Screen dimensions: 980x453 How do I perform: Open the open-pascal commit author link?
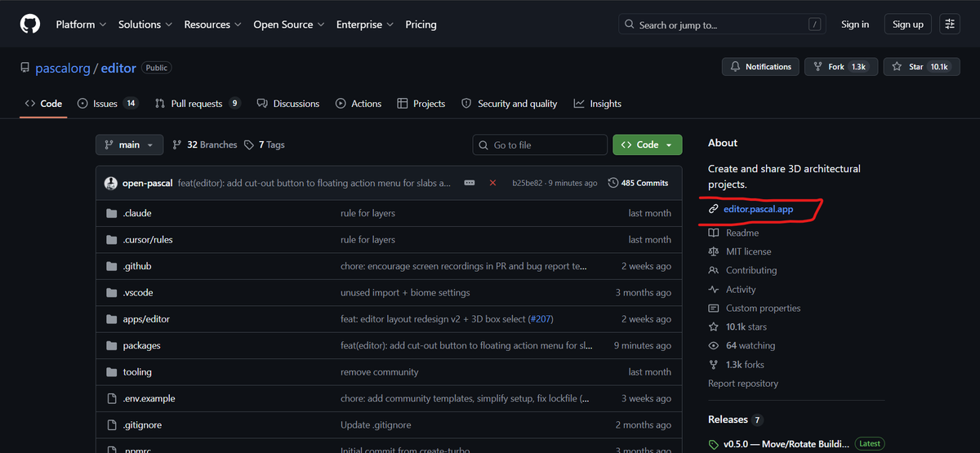point(147,183)
